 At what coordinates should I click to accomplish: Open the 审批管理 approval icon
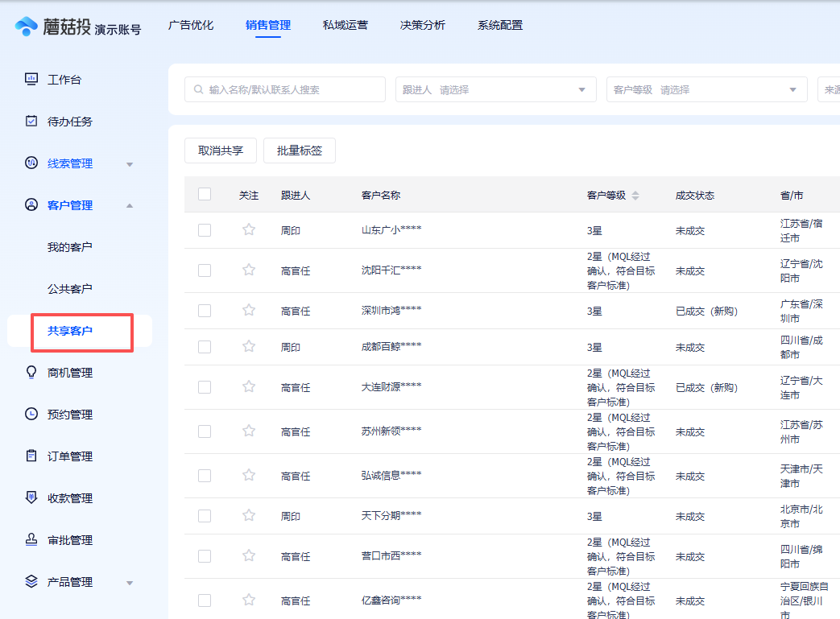(x=31, y=539)
